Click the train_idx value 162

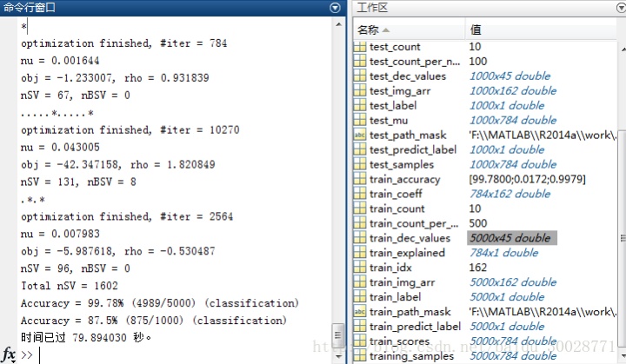[x=478, y=268]
